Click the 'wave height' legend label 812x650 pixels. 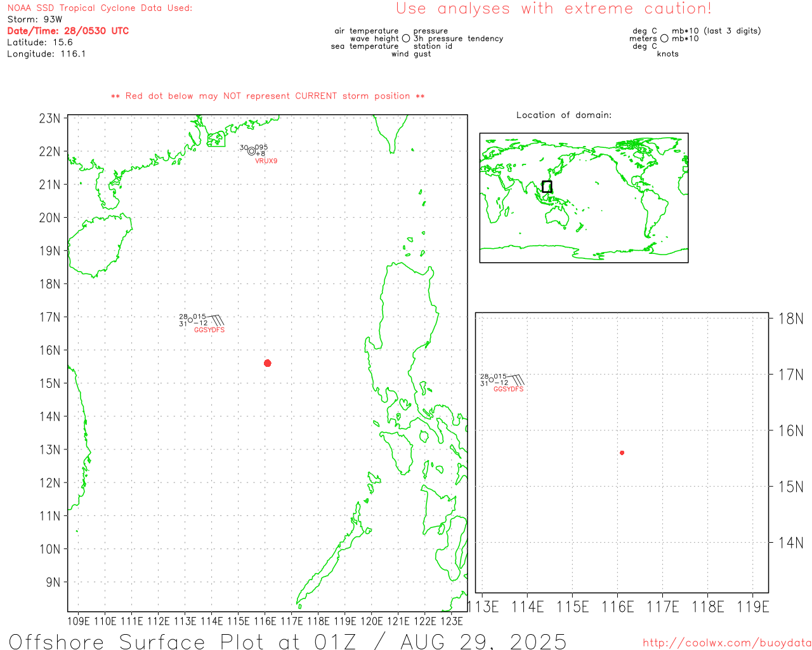(375, 39)
